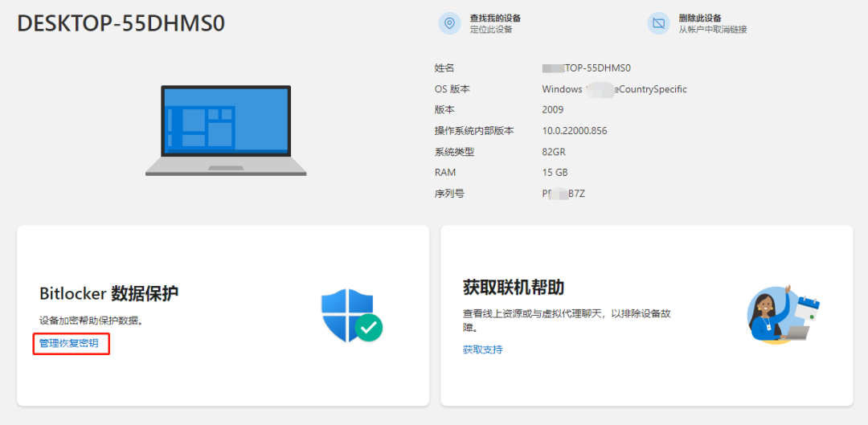
Task: Click the remove device crossed-out screen icon
Action: 658,23
